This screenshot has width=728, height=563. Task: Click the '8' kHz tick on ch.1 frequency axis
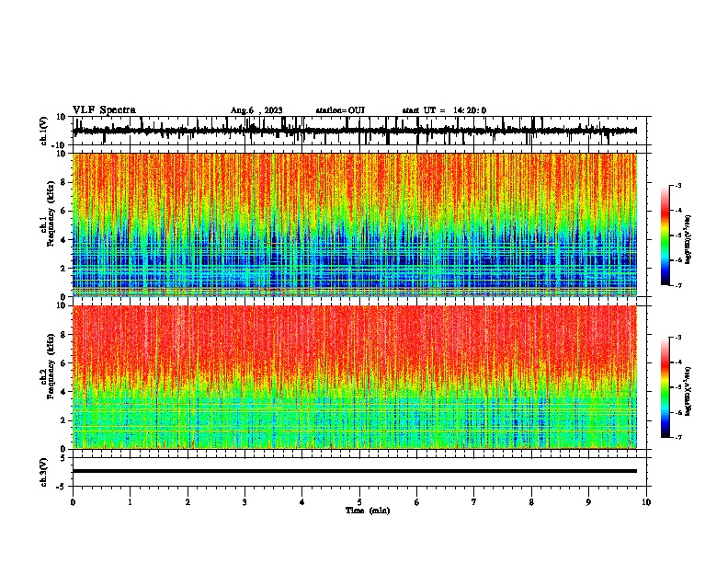tap(63, 182)
